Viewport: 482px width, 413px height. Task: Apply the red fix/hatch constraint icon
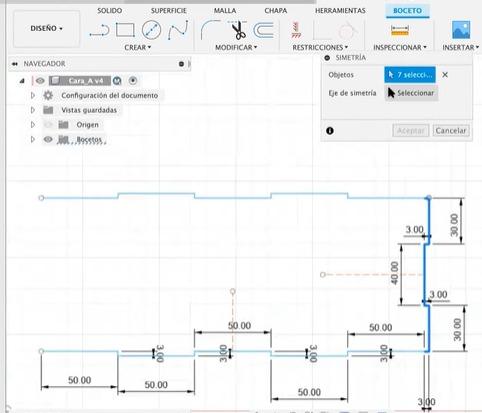click(296, 30)
